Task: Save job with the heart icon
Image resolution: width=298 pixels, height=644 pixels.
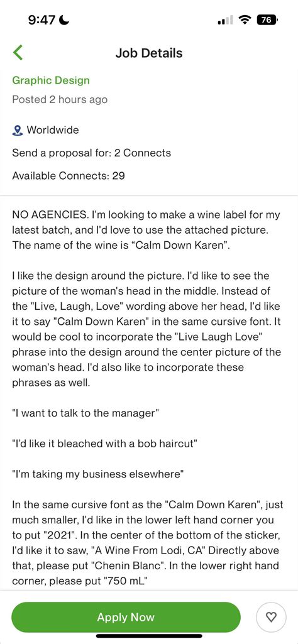Action: click(x=271, y=617)
